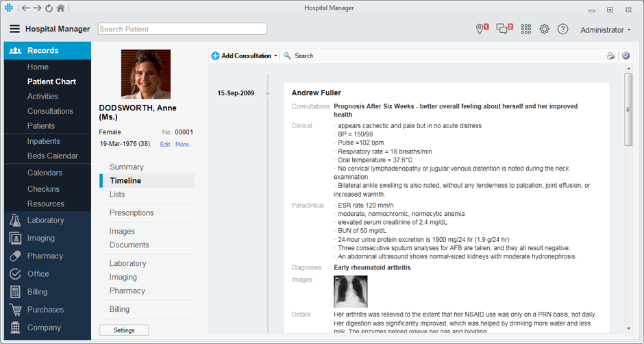Viewport: 644px width, 344px height.
Task: Click Anne Dodsworth's patient photo
Action: tap(146, 75)
